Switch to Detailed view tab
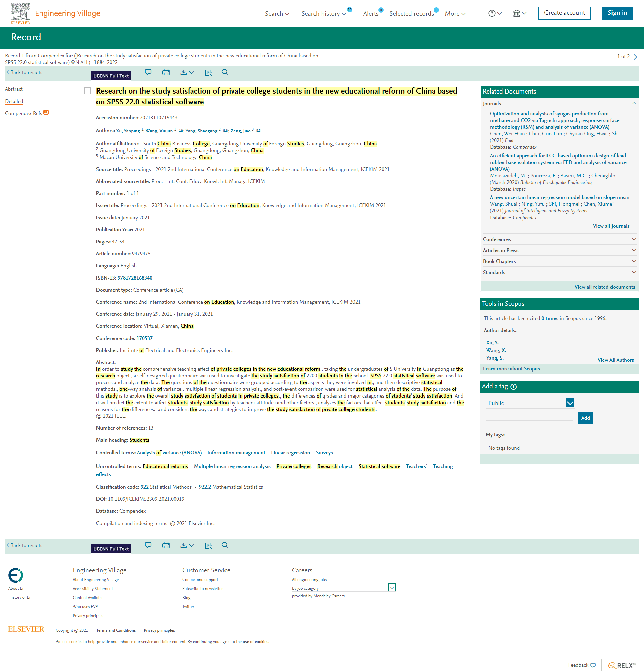Image resolution: width=644 pixels, height=671 pixels. click(14, 101)
